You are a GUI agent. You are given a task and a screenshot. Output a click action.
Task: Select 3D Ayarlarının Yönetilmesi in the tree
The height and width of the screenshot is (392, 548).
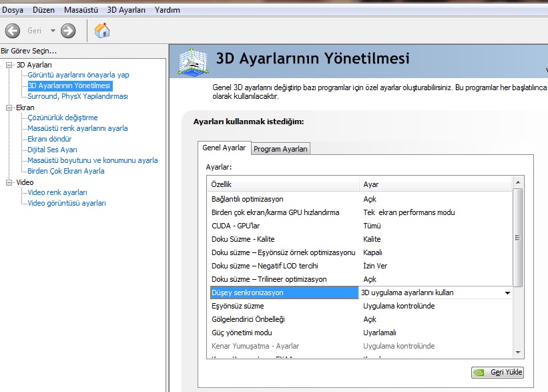pyautogui.click(x=70, y=85)
